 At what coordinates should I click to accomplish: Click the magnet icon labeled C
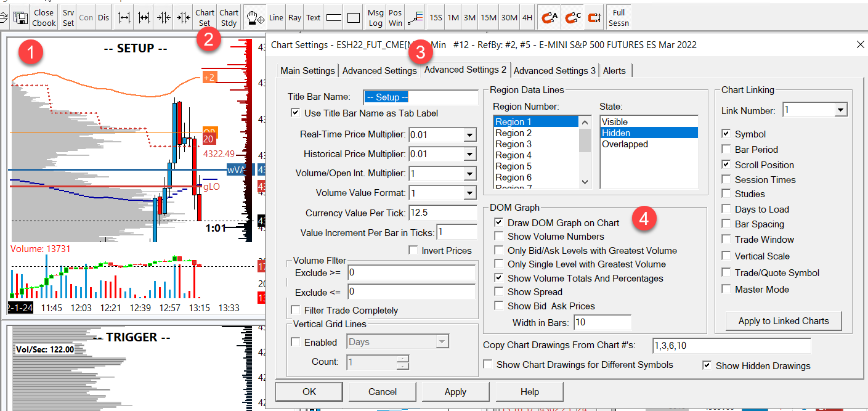572,18
